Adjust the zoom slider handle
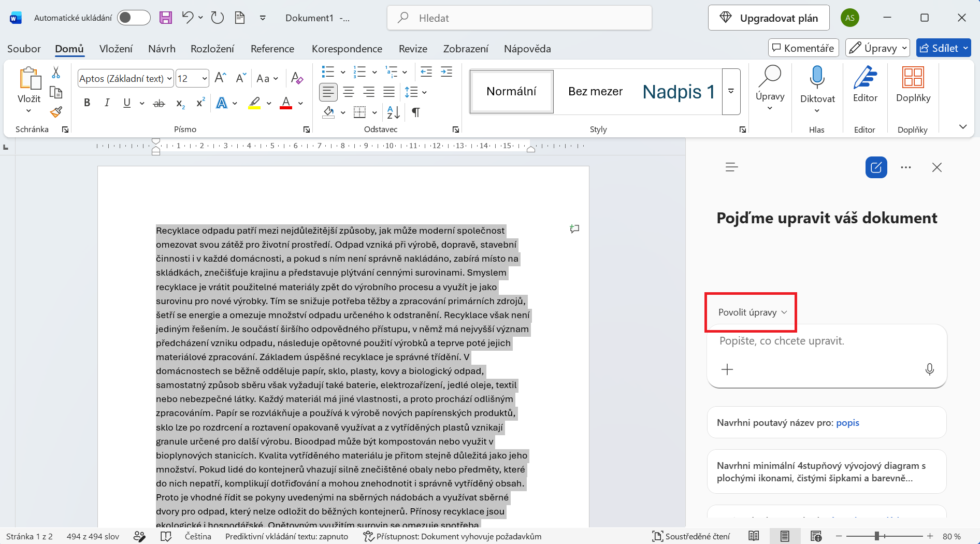980x544 pixels. tap(877, 536)
